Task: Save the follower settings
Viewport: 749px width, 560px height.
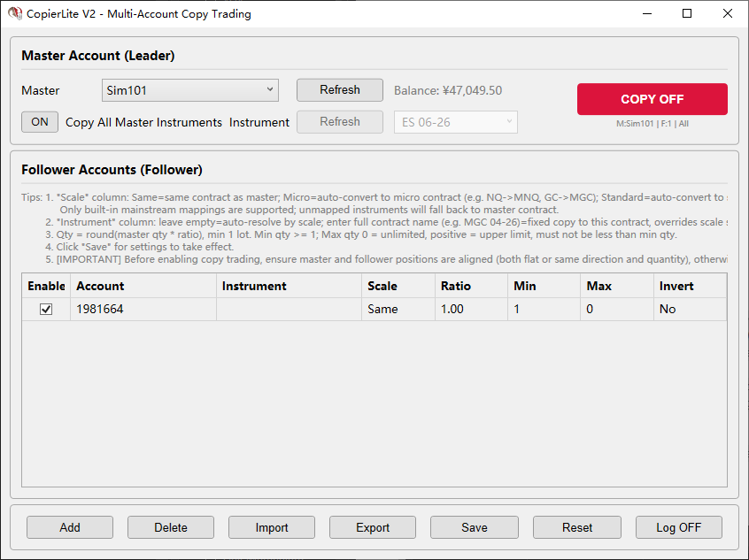Action: point(474,527)
